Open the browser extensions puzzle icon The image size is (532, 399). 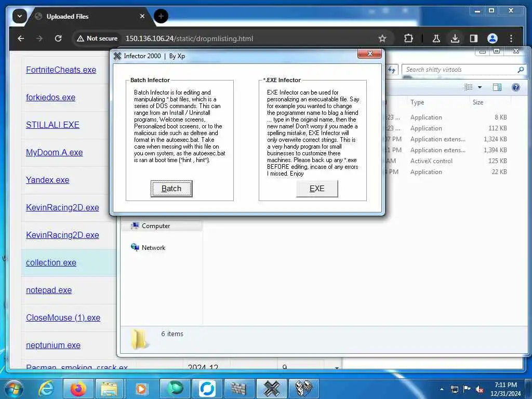click(408, 38)
